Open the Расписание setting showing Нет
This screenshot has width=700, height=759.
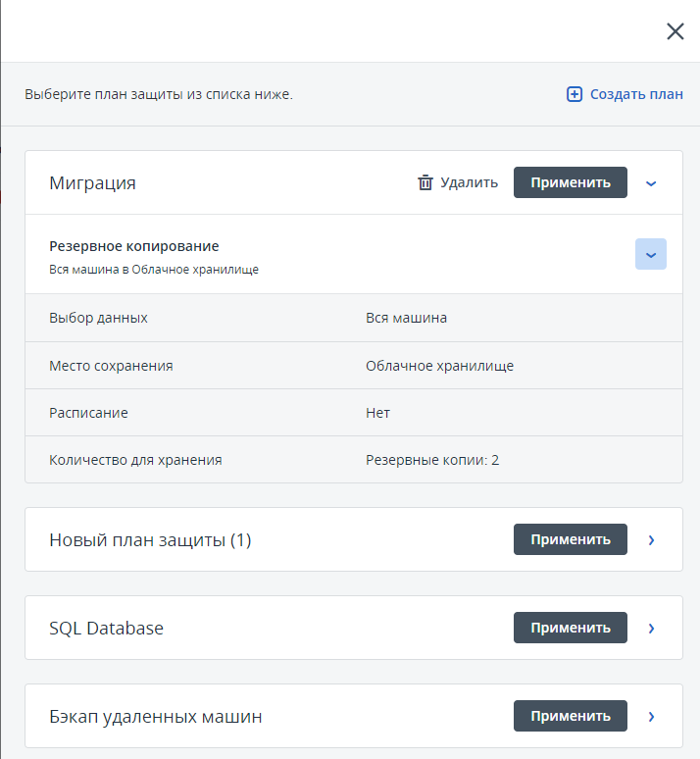click(377, 413)
